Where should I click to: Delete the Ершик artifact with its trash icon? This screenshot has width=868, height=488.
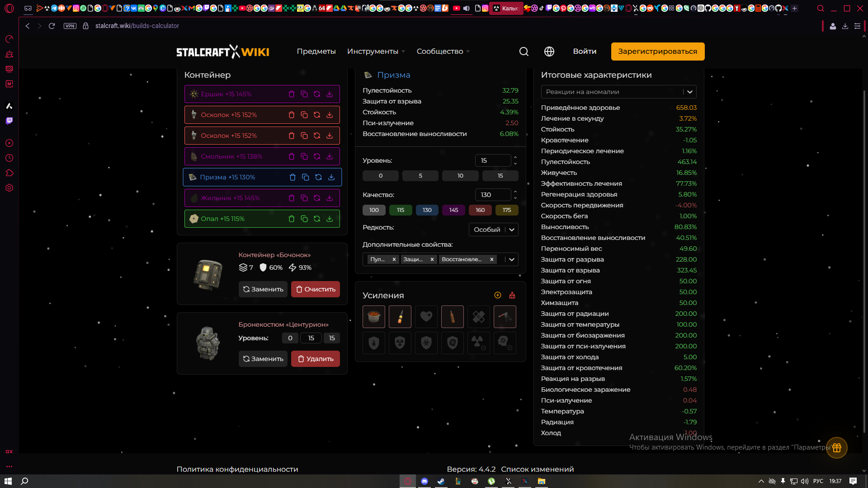292,94
